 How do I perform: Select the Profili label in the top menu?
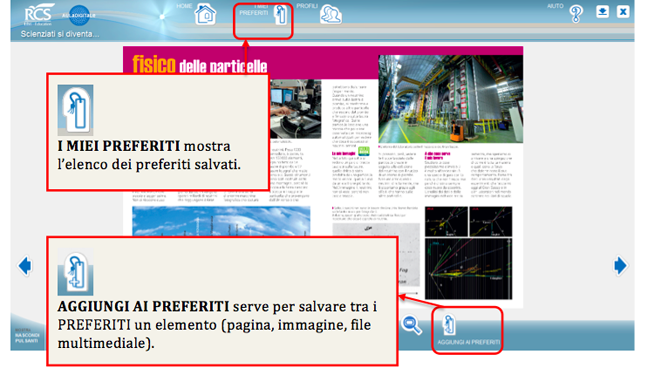[307, 6]
